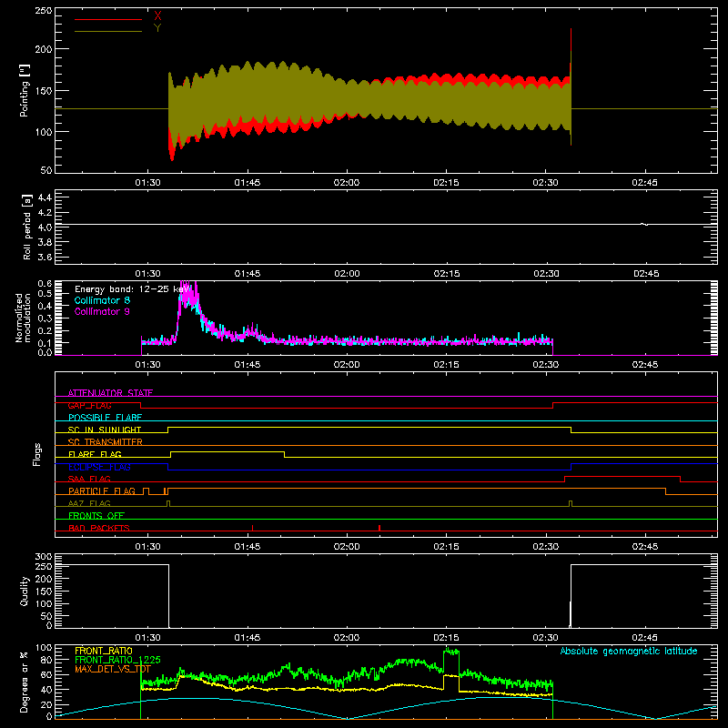Screen dimensions: 728x728
Task: Click the 250 value on pointing axis
Action: pos(44,10)
